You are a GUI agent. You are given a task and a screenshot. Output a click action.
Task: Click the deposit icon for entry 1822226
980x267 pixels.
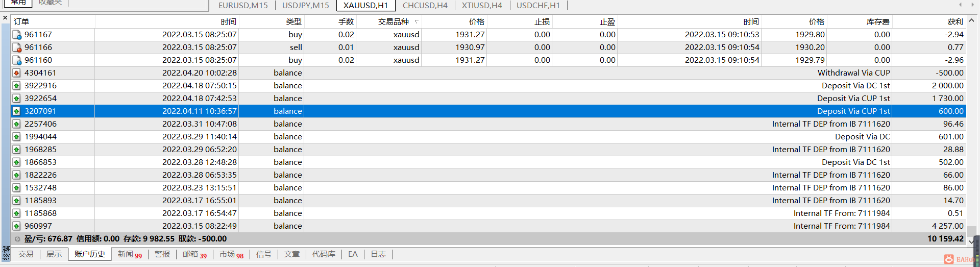(x=16, y=175)
